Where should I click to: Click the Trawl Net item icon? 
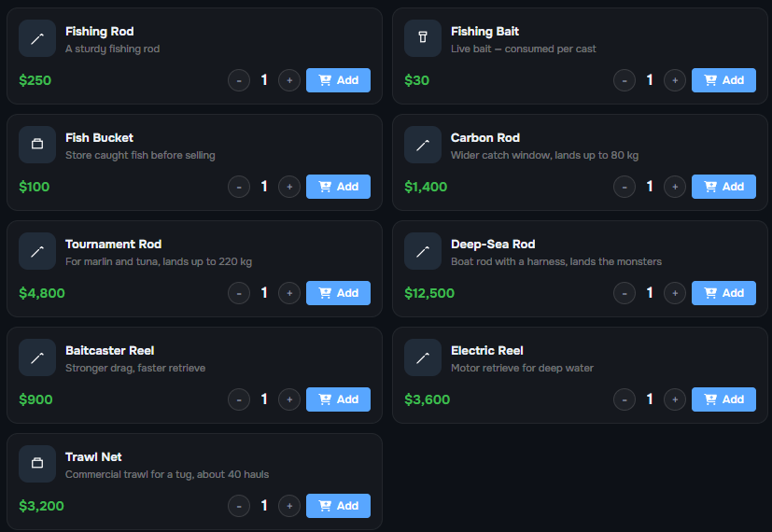[x=37, y=464]
